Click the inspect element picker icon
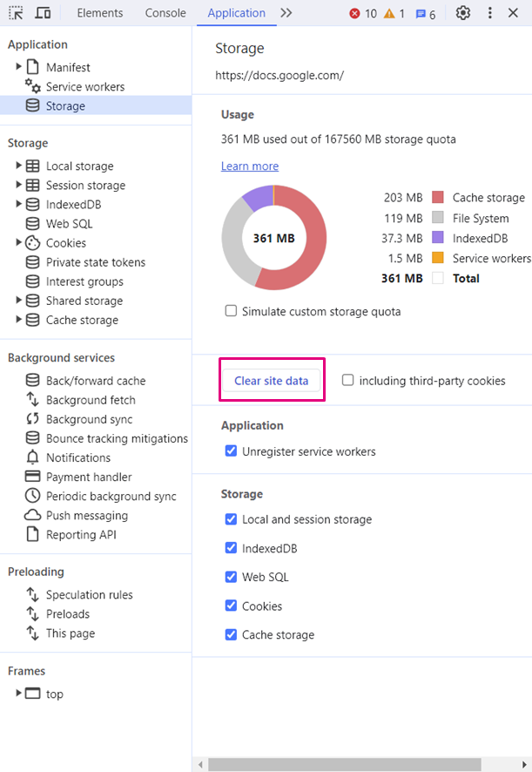 click(x=17, y=13)
